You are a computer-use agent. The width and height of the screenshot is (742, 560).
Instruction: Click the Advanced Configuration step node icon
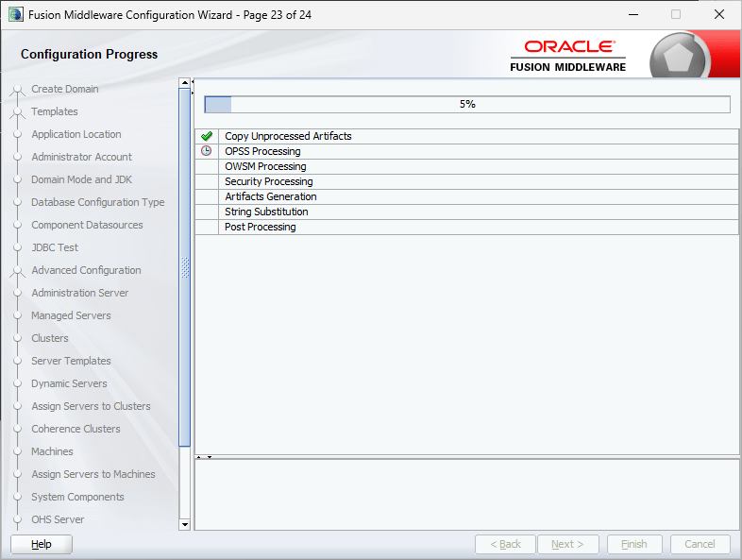(18, 272)
